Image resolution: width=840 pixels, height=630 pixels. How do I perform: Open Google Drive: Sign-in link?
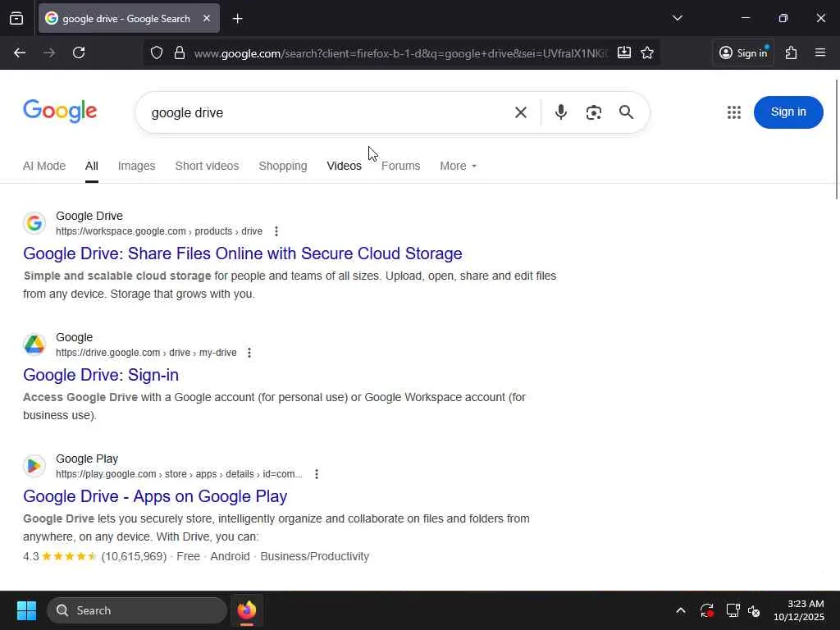pyautogui.click(x=101, y=375)
